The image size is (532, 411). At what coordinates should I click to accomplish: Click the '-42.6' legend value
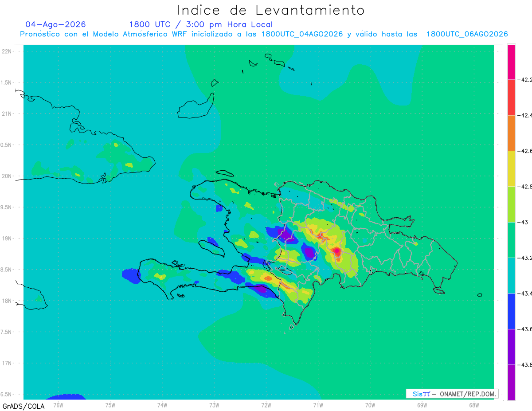click(x=525, y=151)
